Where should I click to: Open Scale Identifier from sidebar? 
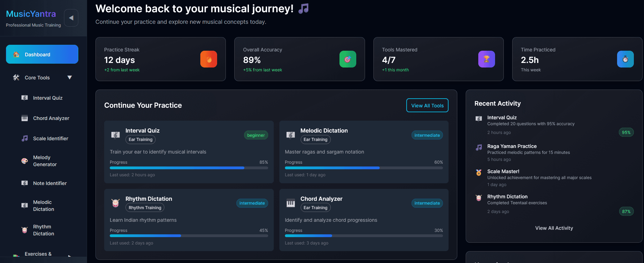click(x=50, y=138)
